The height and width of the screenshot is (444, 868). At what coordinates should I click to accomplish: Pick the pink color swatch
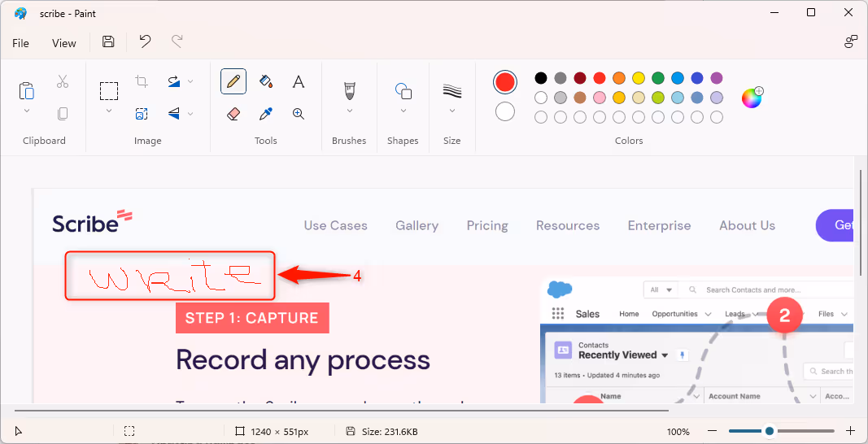pos(599,98)
